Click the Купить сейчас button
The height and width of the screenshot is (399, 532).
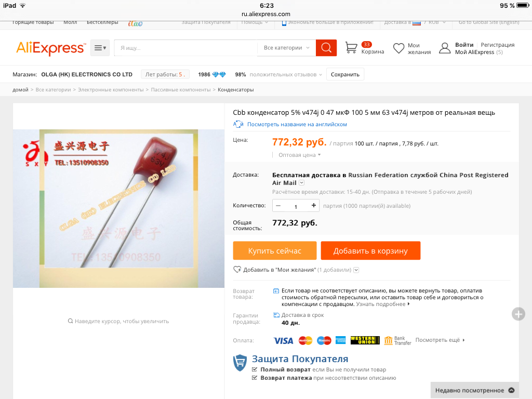[x=274, y=251]
